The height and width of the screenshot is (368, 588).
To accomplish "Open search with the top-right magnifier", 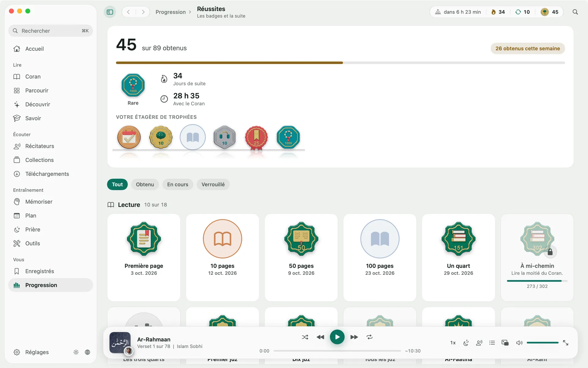I will click(575, 12).
